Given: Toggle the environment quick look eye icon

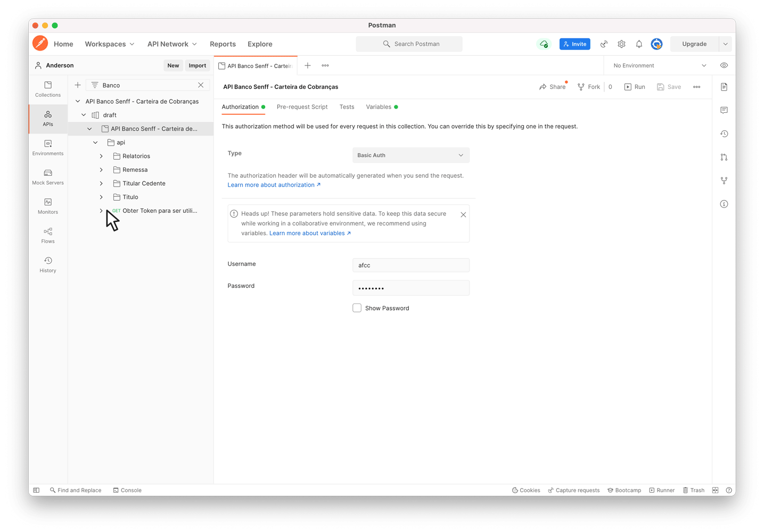Looking at the screenshot, I should [x=724, y=65].
